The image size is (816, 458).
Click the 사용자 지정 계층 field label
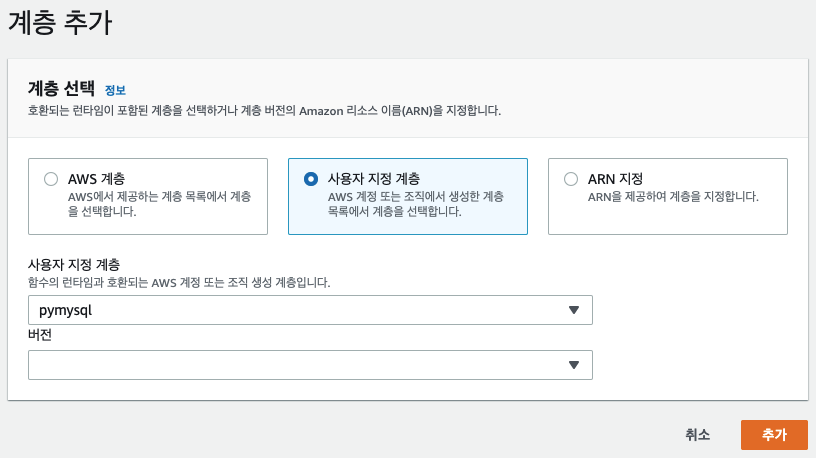click(x=74, y=264)
